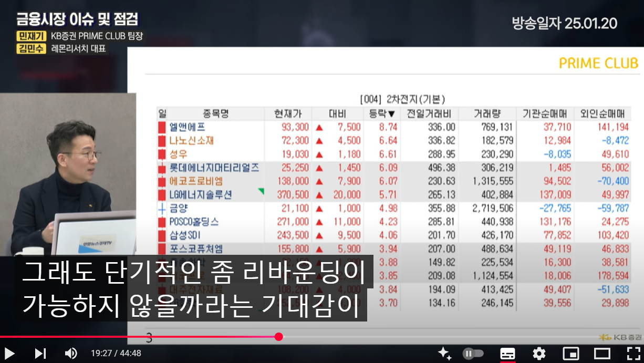
Task: Play the video
Action: (9, 354)
